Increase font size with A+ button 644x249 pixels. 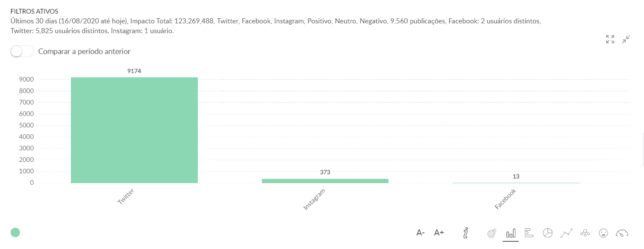coord(439,232)
